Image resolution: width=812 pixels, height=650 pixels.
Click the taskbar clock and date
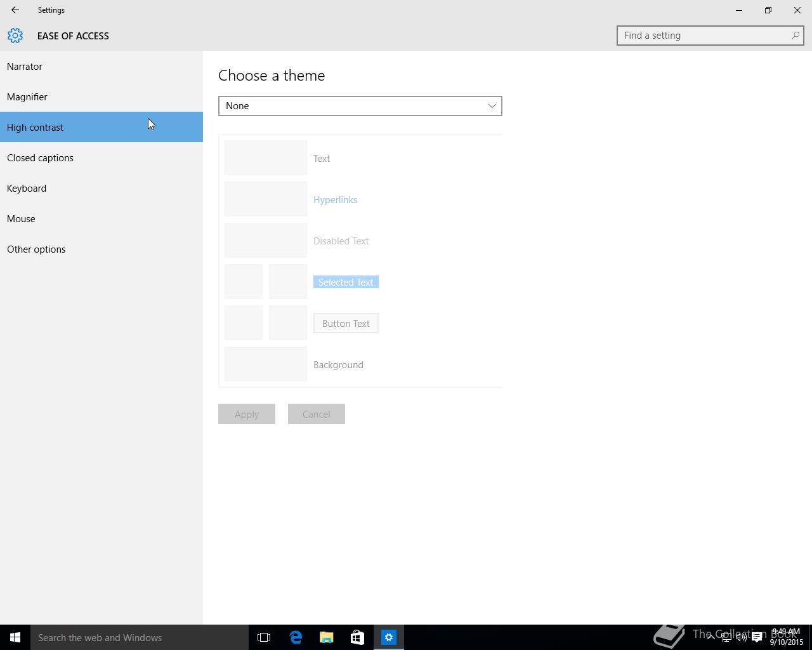[x=787, y=637]
